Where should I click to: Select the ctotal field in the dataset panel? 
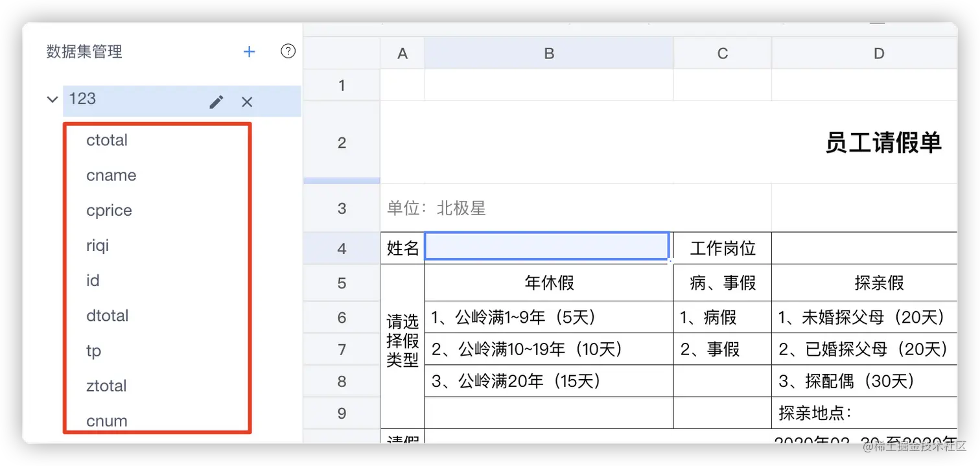(106, 139)
